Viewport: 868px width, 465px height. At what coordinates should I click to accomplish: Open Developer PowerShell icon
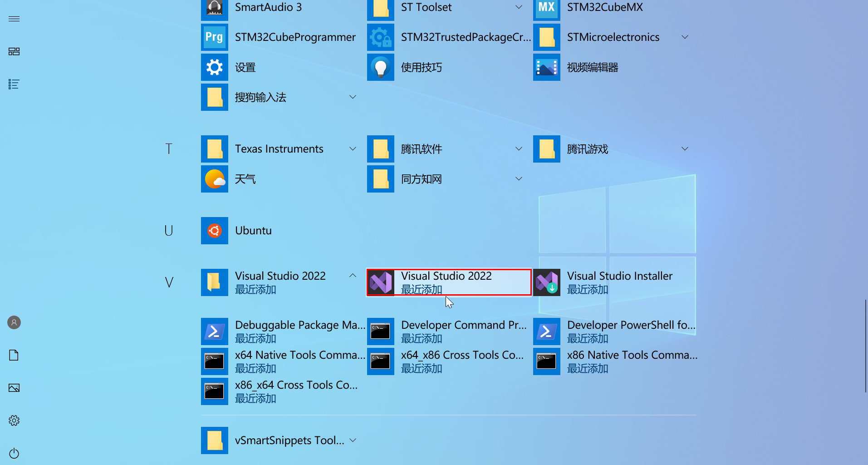(547, 331)
